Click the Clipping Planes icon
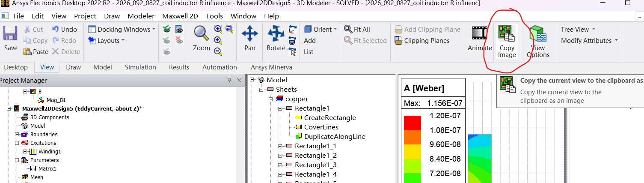Viewport: 644px width, 183px height. [398, 41]
